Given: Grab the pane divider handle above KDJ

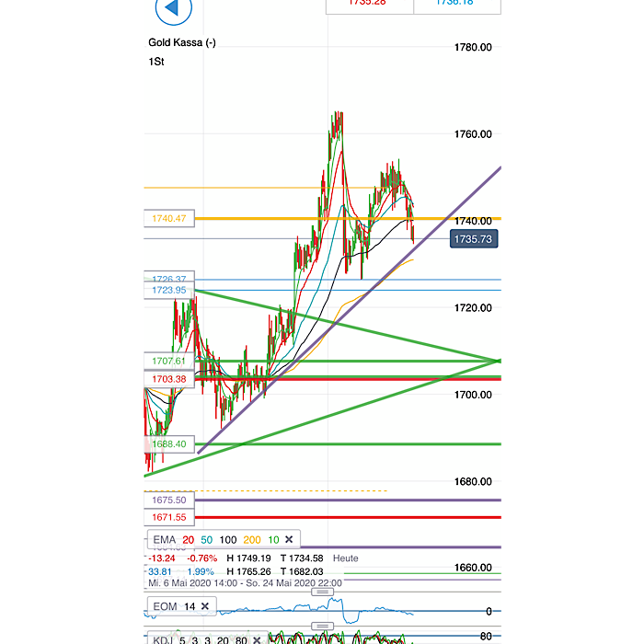Looking at the screenshot, I should tap(322, 626).
